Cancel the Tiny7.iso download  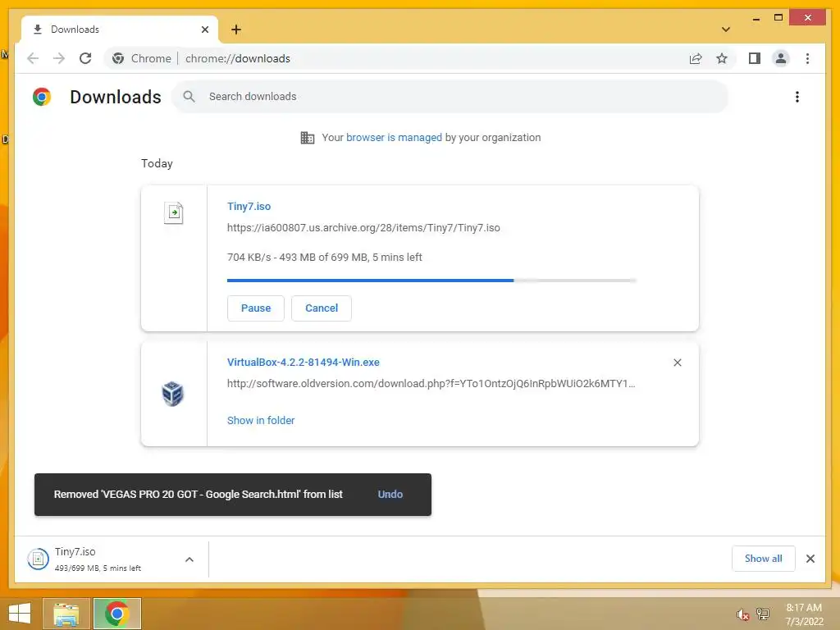pos(322,308)
